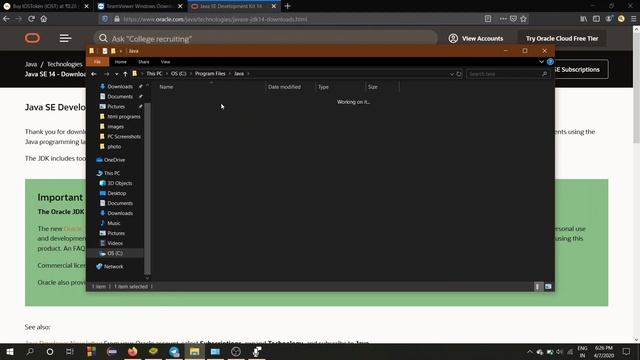Image resolution: width=640 pixels, height=360 pixels.
Task: Open the Windows Start menu
Action: pyautogui.click(x=10, y=351)
